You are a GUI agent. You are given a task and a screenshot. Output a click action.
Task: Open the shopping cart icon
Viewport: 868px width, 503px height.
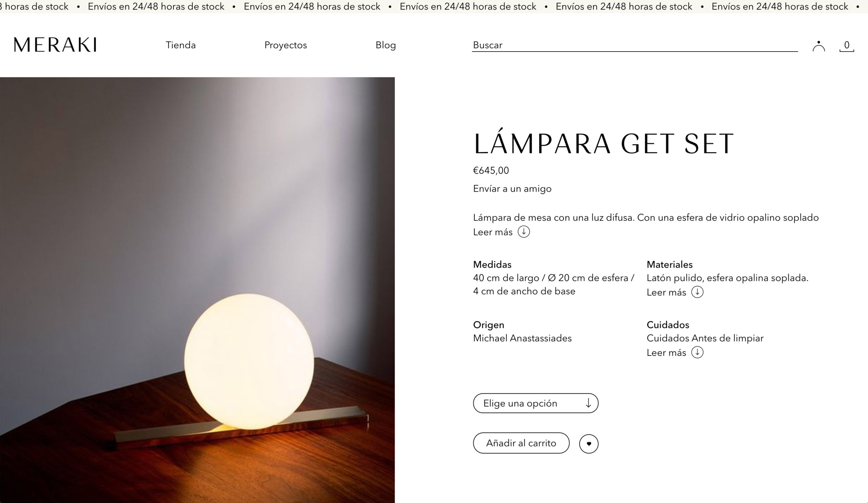846,46
